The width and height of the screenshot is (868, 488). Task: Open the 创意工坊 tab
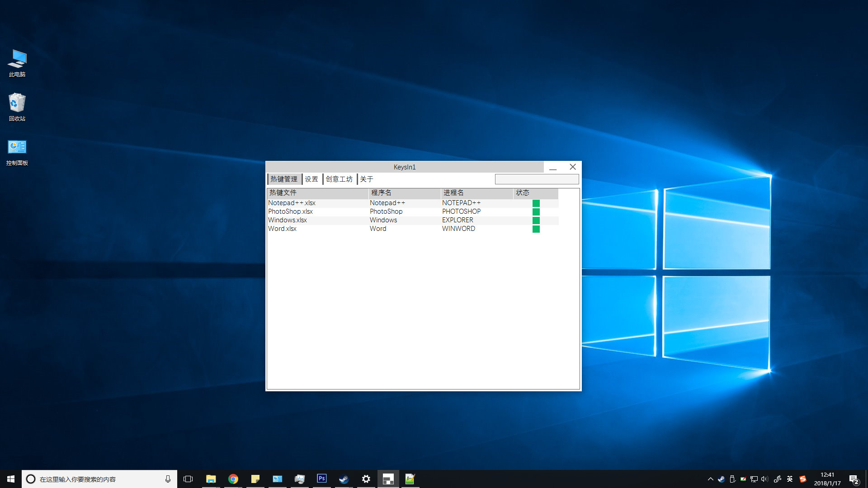pos(339,179)
